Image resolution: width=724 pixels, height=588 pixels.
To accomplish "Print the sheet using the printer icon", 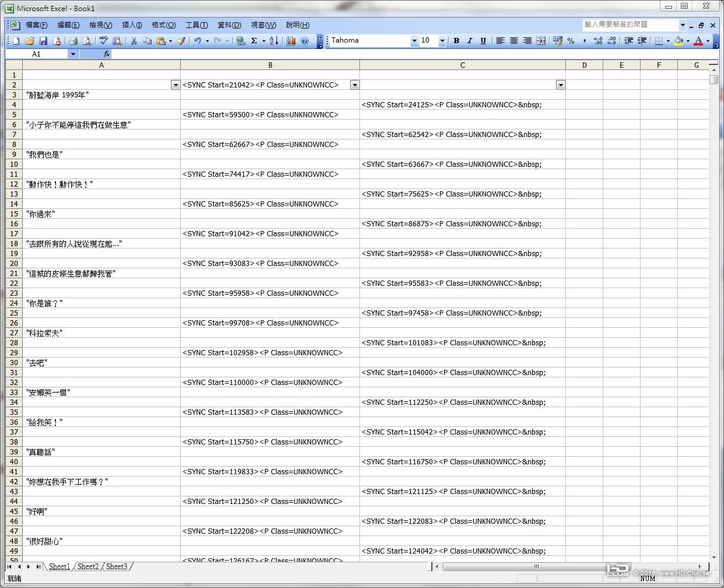I will click(74, 41).
